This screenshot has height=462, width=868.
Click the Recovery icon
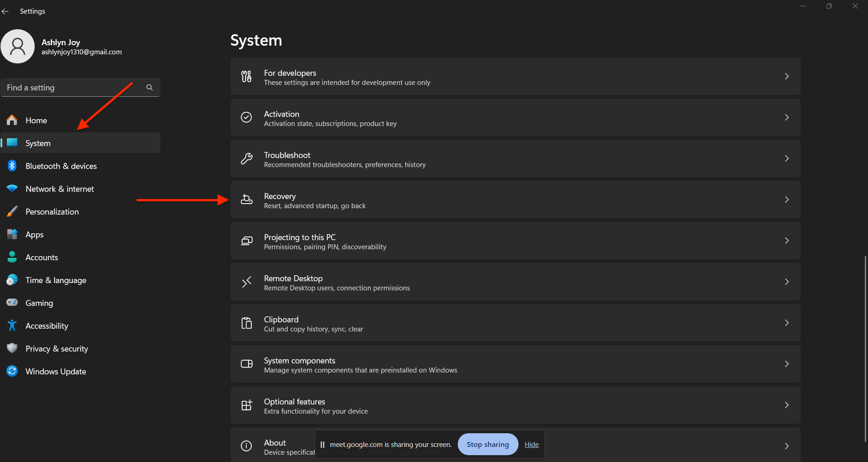point(247,199)
